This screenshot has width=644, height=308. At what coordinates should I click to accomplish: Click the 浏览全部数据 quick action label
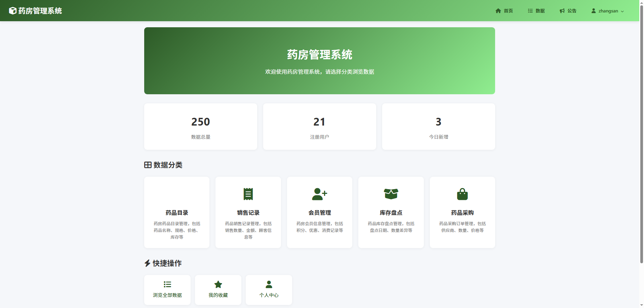[167, 295]
